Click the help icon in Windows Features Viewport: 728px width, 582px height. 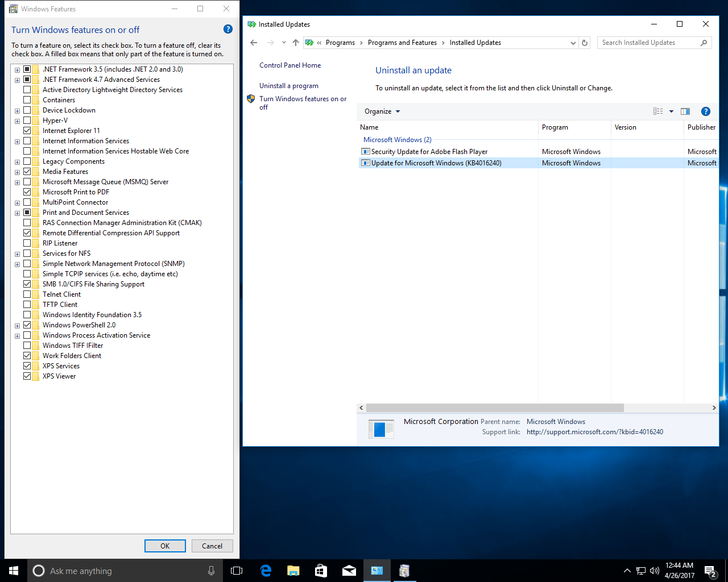click(x=228, y=29)
